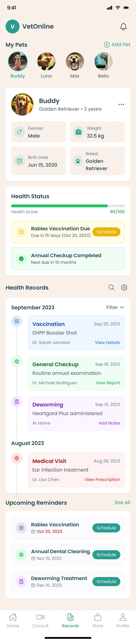
Task: Click the Medical Visit timeline icon
Action: pos(17,458)
